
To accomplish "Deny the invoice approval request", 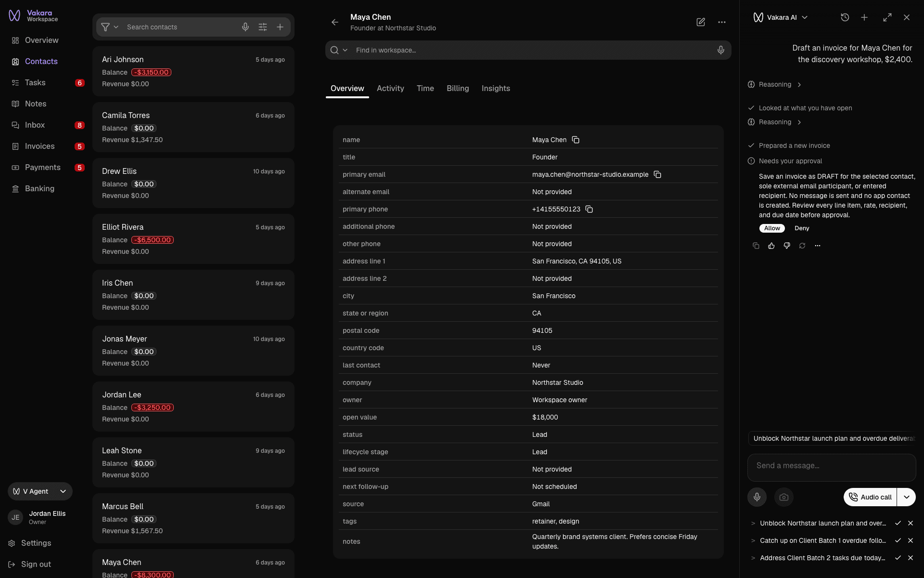I will click(802, 228).
